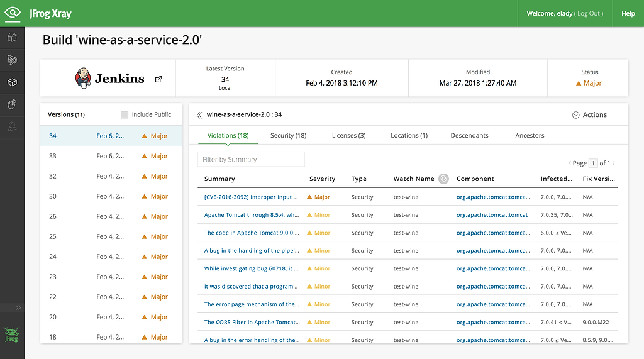
Task: Open the Home sidebar icon
Action: (x=13, y=37)
